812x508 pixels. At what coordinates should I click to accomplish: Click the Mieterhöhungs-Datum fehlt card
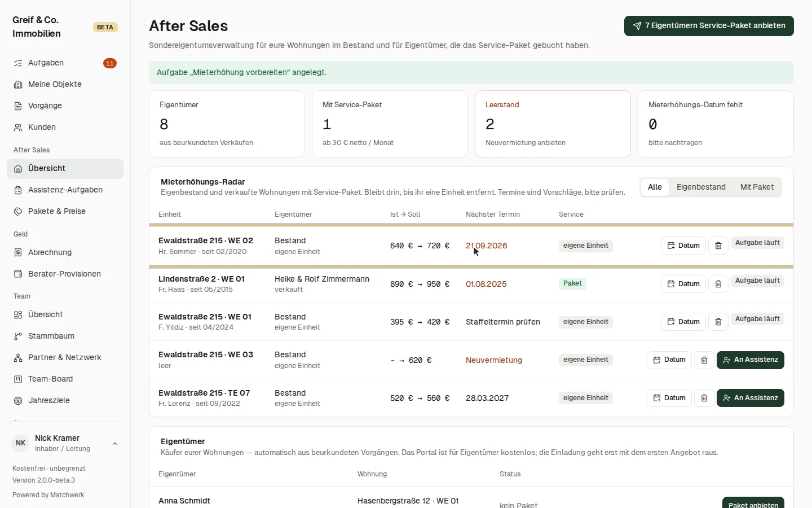coord(716,124)
